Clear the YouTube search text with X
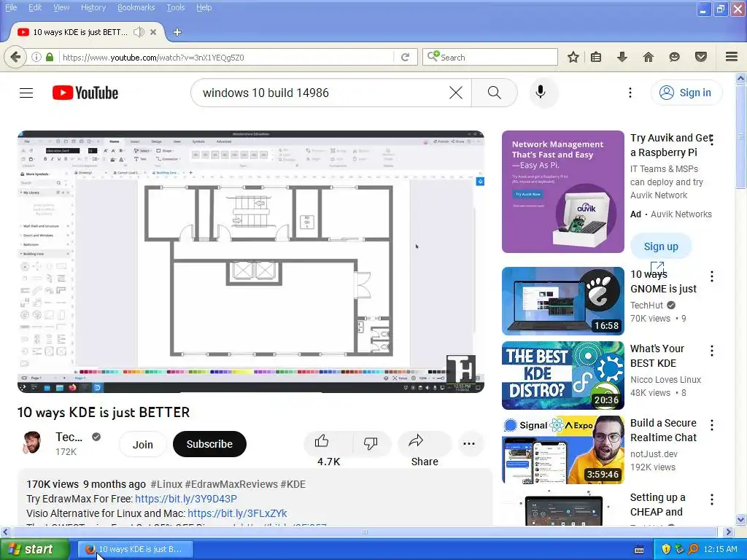Screen dimensions: 747x560 456,93
